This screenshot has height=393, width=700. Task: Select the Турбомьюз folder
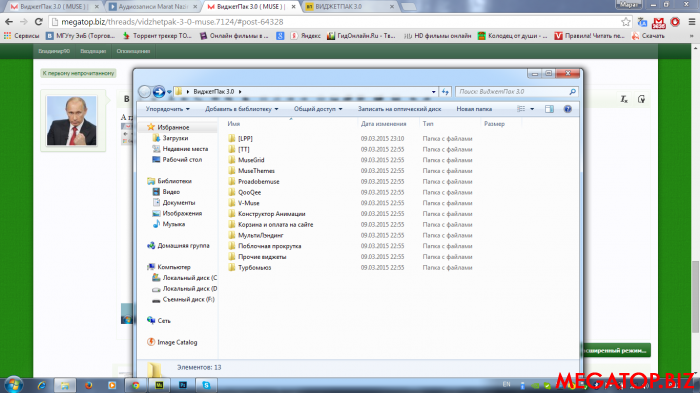click(254, 267)
